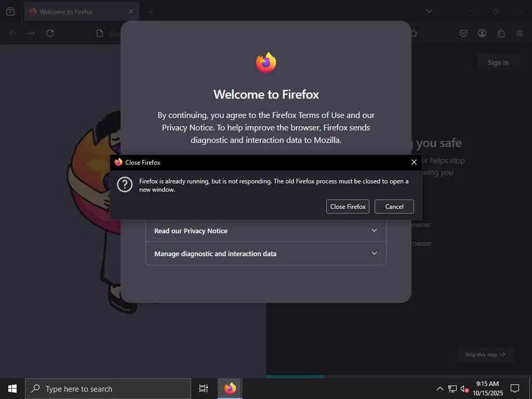Click the question mark icon in dialog
Viewport: 532px width, 399px height.
pyautogui.click(x=125, y=185)
